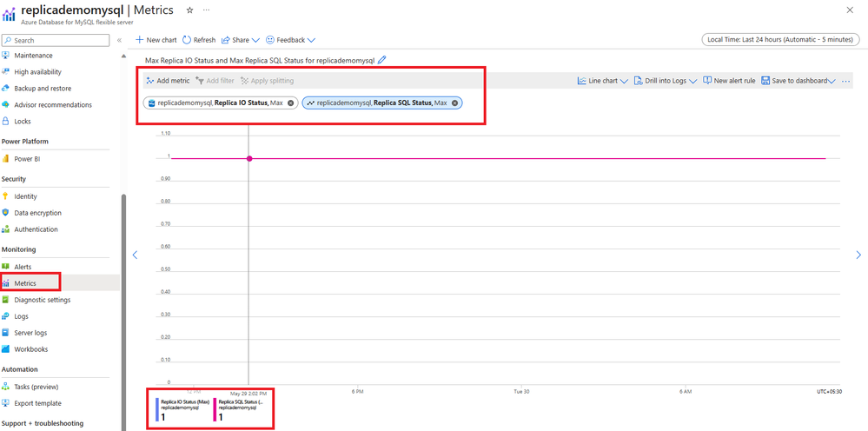The image size is (868, 431).
Task: Click New alert rule
Action: [729, 81]
